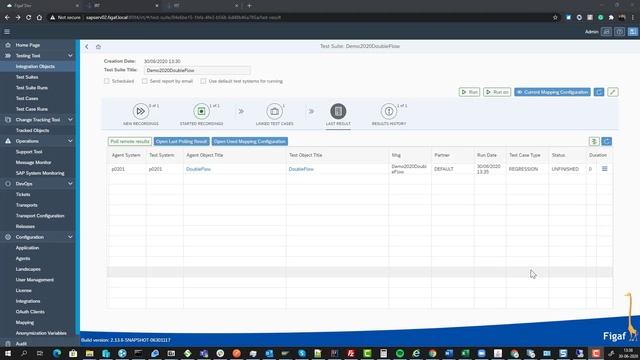Click the browser address bar
640x360 pixels.
pyautogui.click(x=302, y=18)
